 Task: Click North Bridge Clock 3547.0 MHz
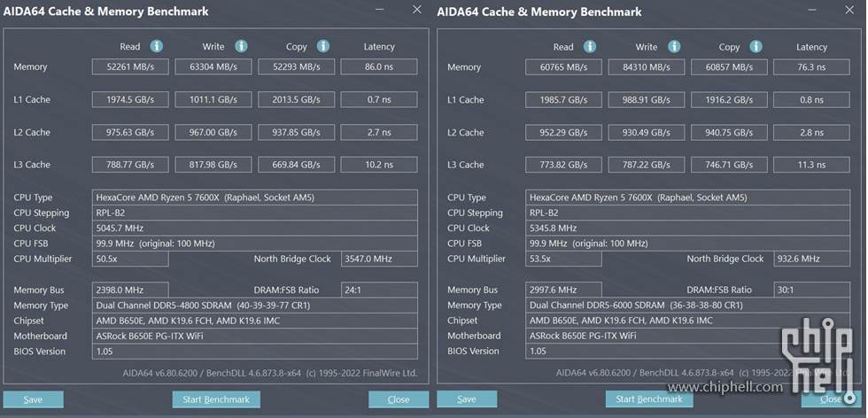tap(379, 259)
